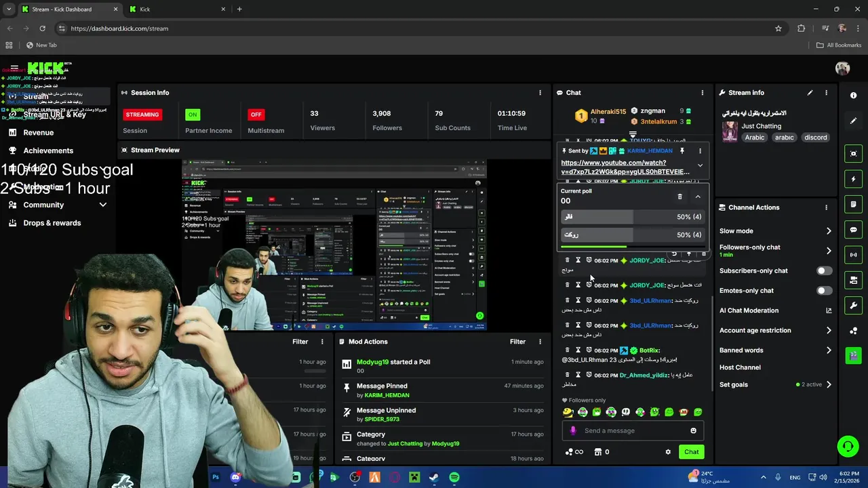Open chat settings gear icon
Viewport: 868px width, 488px height.
point(668,452)
